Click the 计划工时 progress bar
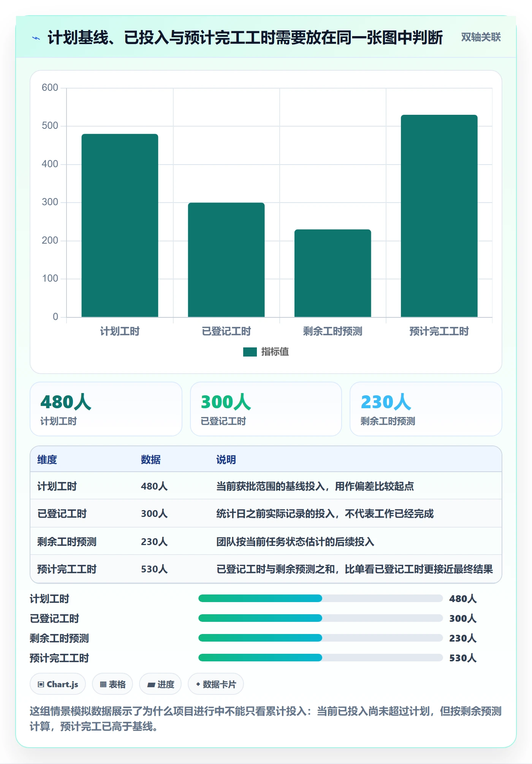 click(x=320, y=599)
